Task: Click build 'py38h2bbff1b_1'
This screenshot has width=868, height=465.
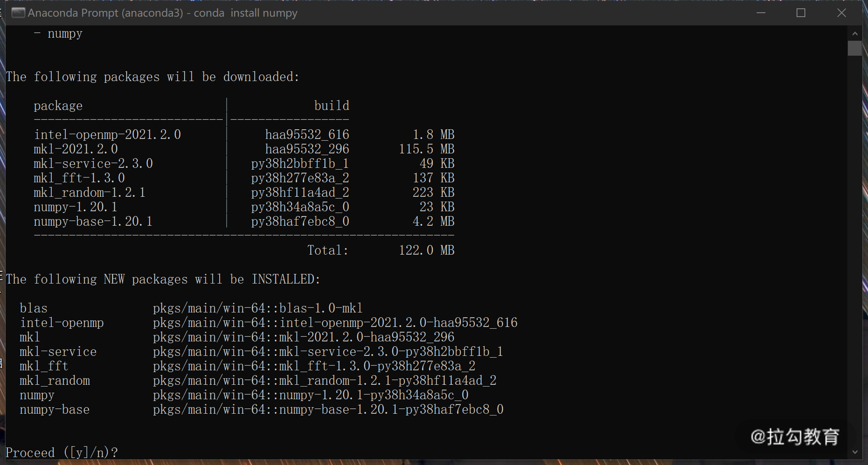Action: pyautogui.click(x=300, y=163)
